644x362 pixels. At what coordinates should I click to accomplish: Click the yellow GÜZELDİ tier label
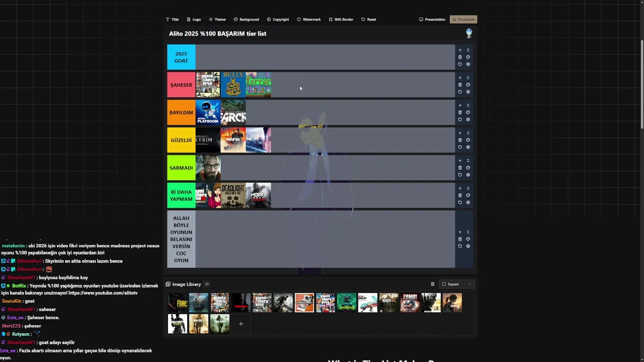(x=181, y=140)
